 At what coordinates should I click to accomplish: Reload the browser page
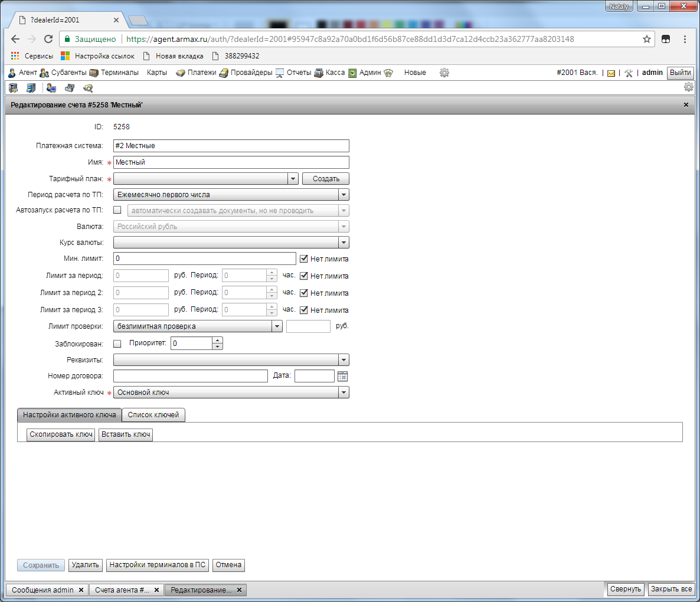tap(48, 40)
